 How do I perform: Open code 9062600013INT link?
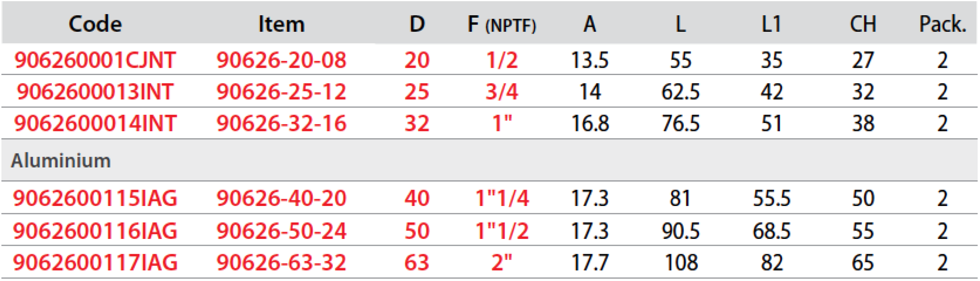[95, 92]
